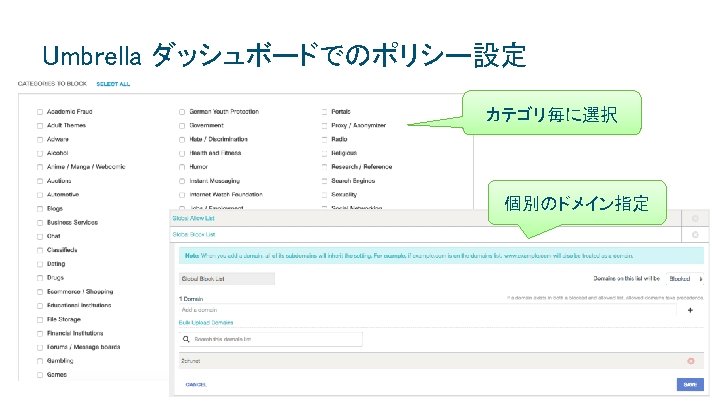
Task: Tick the Radio checkbox
Action: (324, 140)
